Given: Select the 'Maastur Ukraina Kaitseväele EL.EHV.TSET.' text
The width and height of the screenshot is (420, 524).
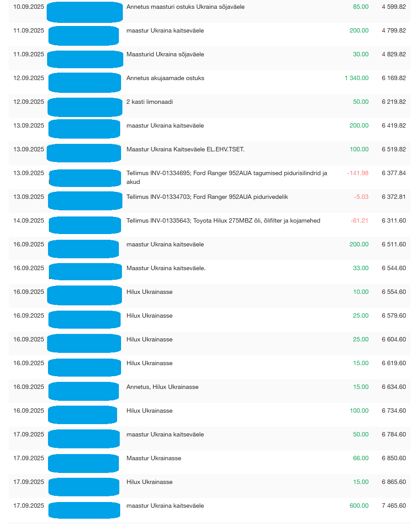Looking at the screenshot, I should [185, 149].
